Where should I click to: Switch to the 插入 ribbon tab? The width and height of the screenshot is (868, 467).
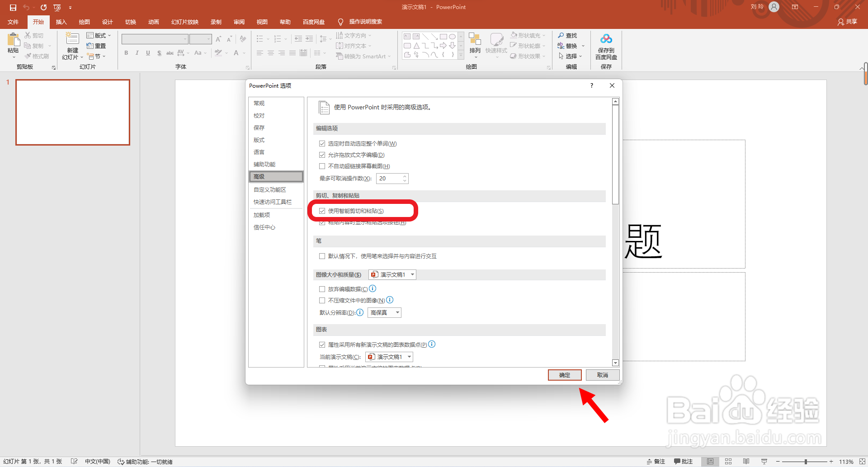(x=61, y=22)
